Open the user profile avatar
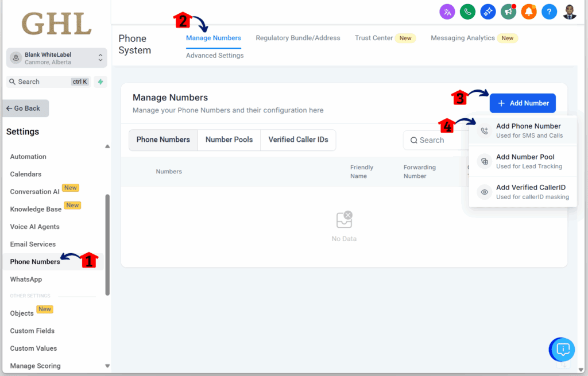The image size is (588, 376). tap(570, 12)
